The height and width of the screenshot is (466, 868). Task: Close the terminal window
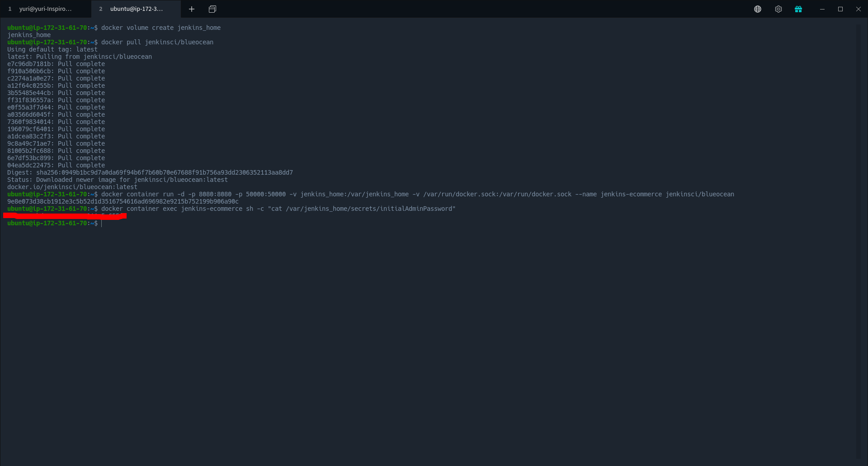[859, 9]
